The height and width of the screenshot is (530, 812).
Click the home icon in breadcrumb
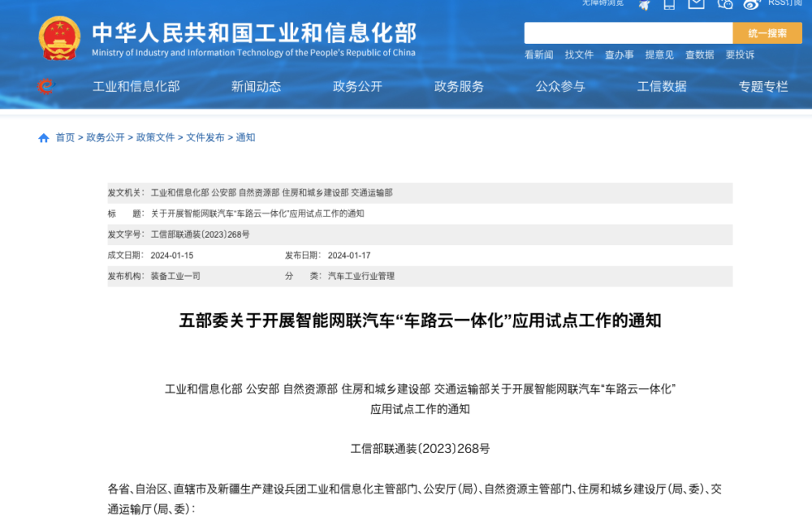[44, 138]
